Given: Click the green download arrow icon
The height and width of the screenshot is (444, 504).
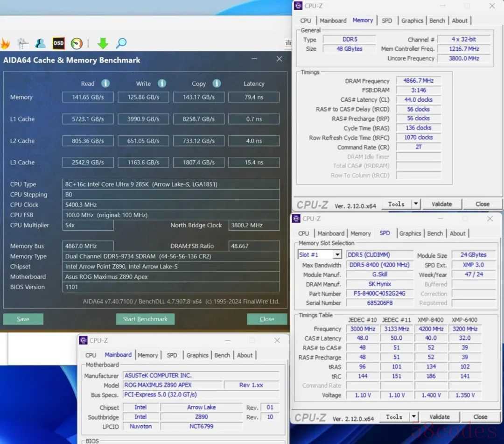Looking at the screenshot, I should pyautogui.click(x=103, y=43).
